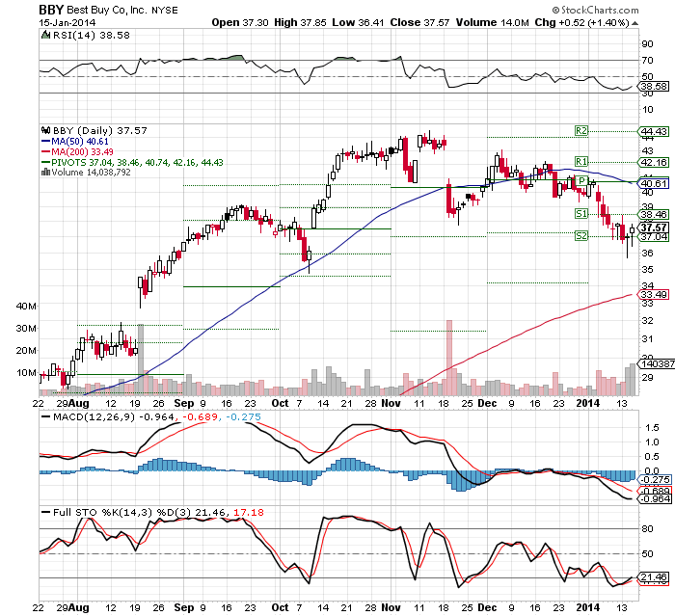Click the -0.964 MACD line tag
The image size is (675, 616).
click(x=655, y=499)
